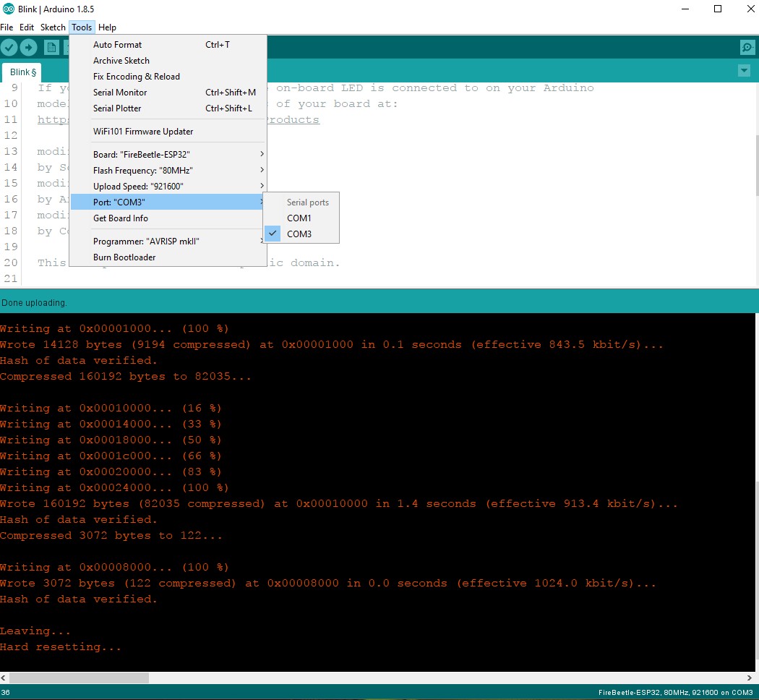This screenshot has width=759, height=700.
Task: Select Burn Bootloader menu entry
Action: 168,257
